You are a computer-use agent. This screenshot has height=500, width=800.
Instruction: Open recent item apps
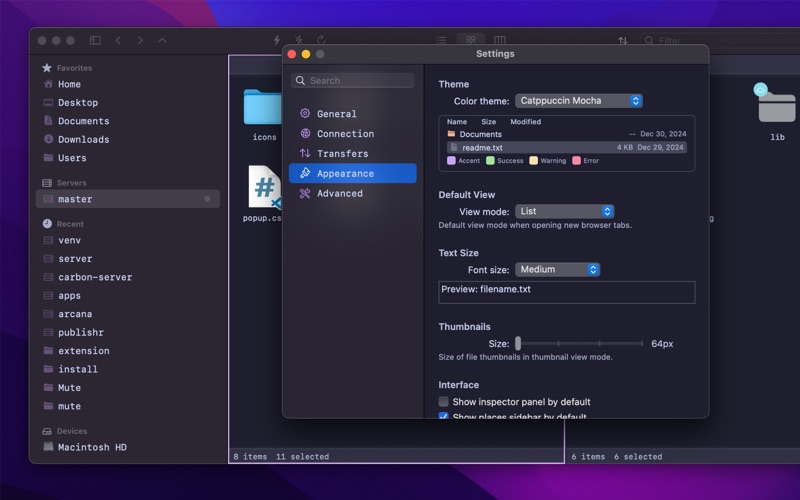[69, 295]
